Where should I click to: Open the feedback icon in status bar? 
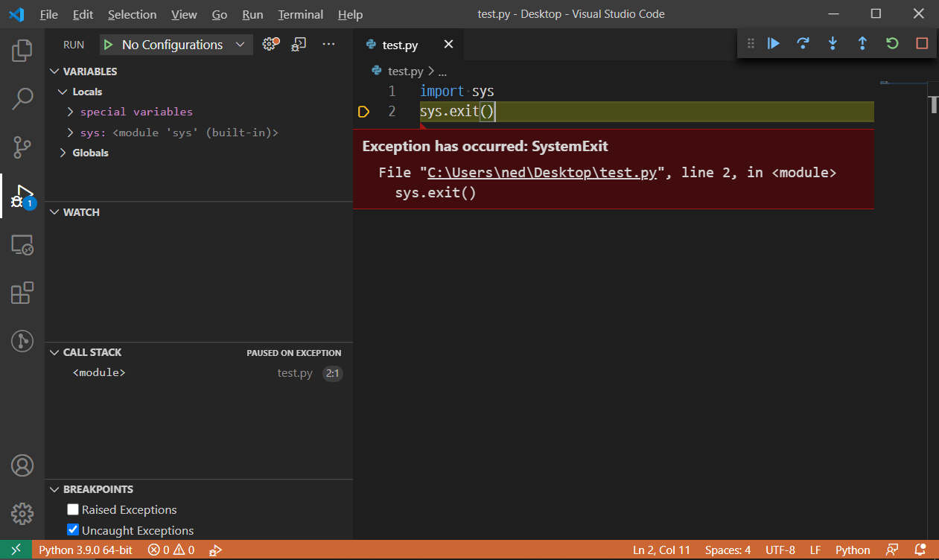pyautogui.click(x=892, y=550)
